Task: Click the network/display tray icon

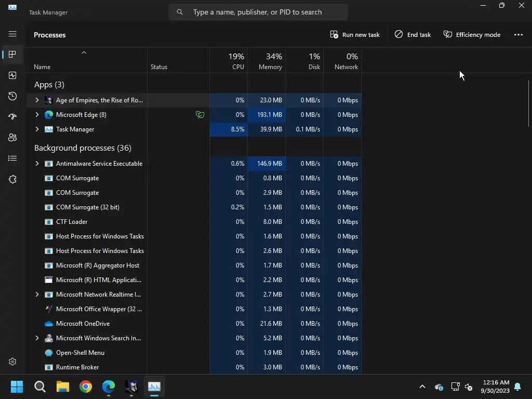Action: tap(455, 387)
